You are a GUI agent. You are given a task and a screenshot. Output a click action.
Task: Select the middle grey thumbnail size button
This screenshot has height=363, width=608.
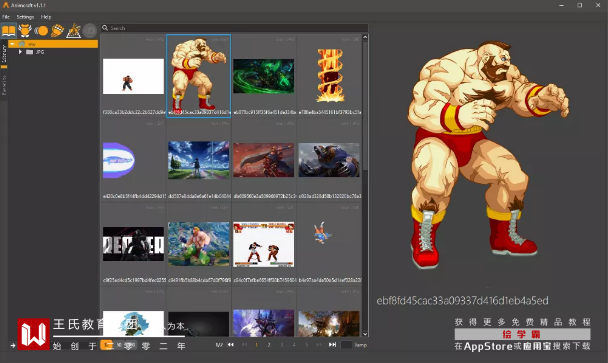(119, 345)
